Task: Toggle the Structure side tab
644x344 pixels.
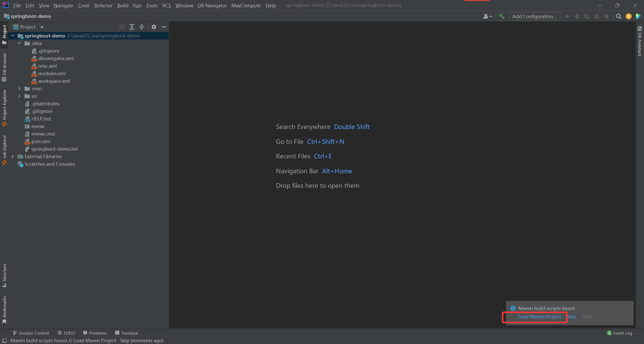Action: pos(4,275)
